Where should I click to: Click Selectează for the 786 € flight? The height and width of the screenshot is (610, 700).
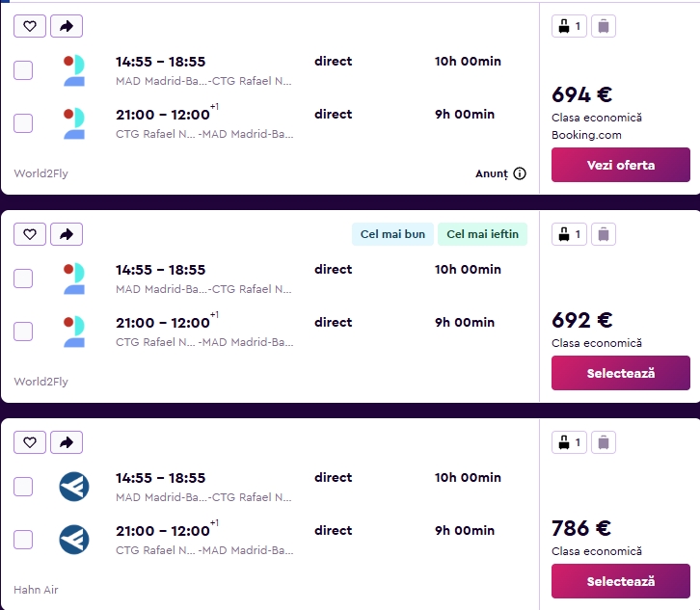pyautogui.click(x=621, y=581)
